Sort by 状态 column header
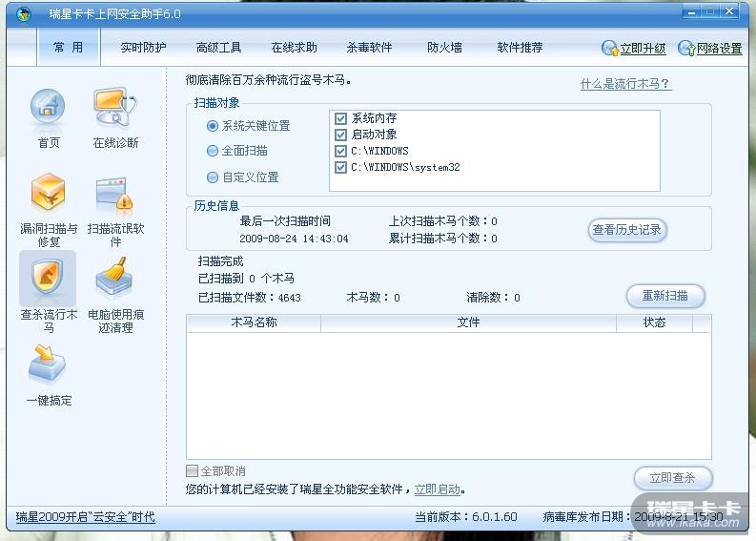756x541 pixels. [x=654, y=323]
